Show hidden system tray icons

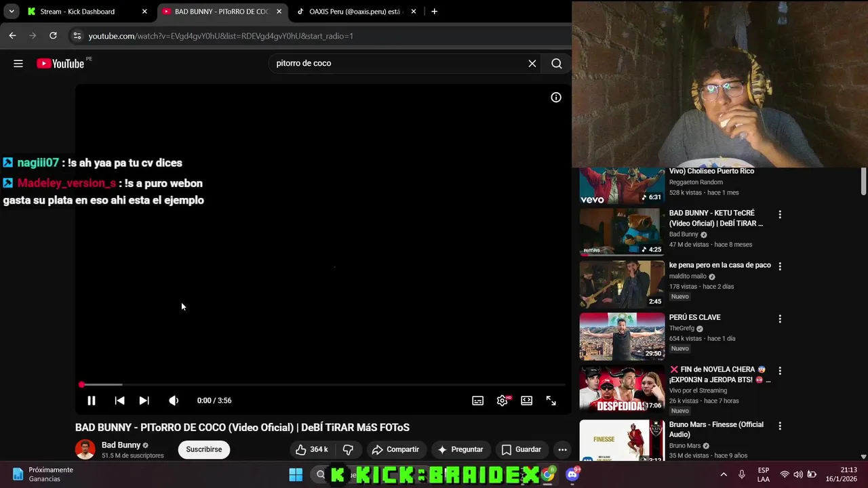[x=724, y=474]
